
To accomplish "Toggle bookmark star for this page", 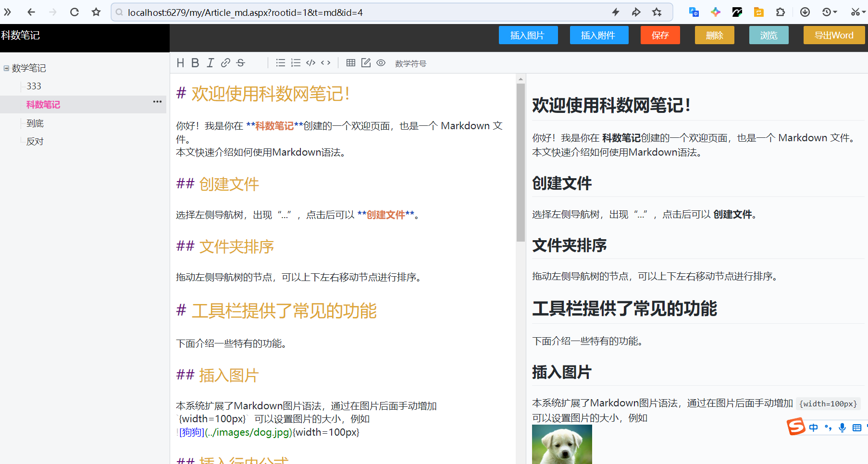I will [x=96, y=12].
